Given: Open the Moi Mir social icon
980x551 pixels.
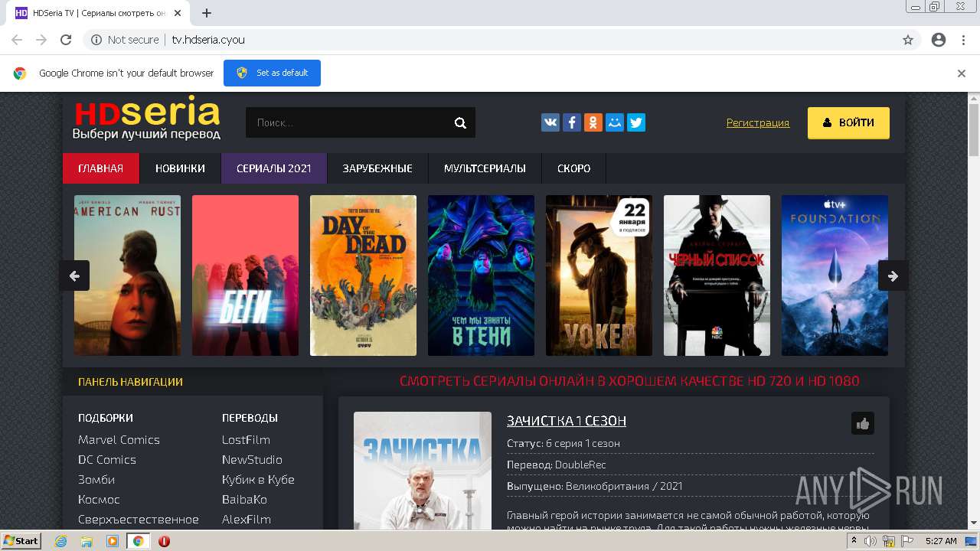Looking at the screenshot, I should click(x=615, y=122).
